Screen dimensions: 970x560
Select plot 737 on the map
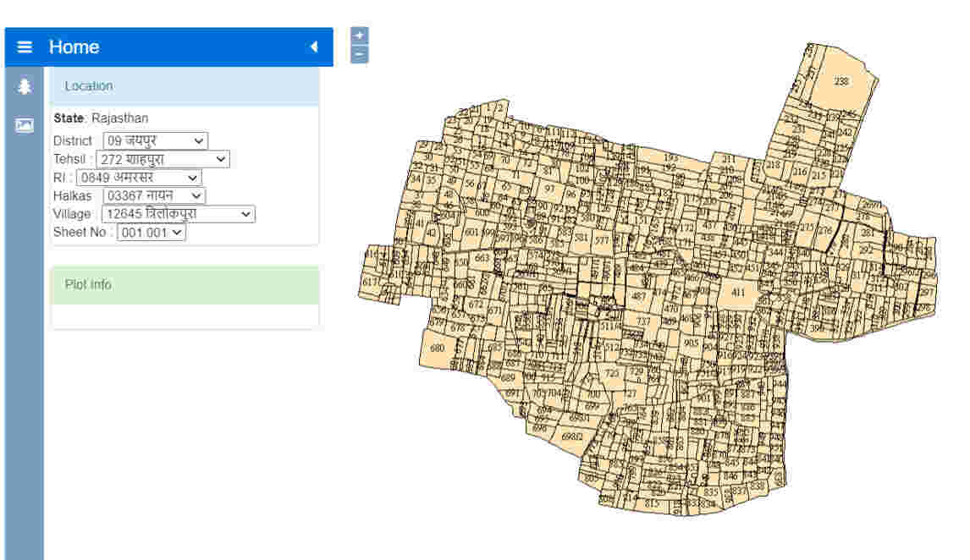(x=643, y=321)
